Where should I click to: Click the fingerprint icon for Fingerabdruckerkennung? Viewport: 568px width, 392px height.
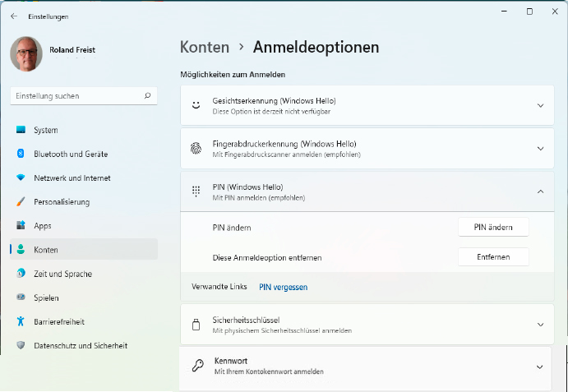[196, 149]
